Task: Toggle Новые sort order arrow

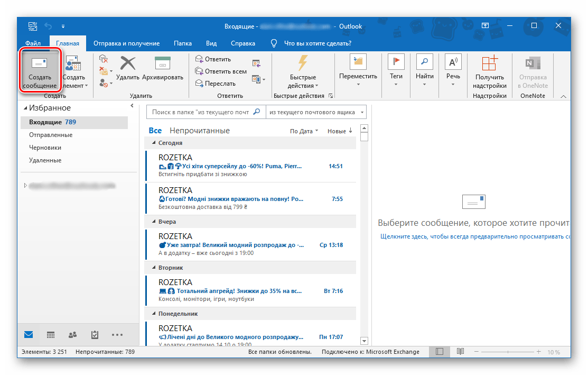Action: (340, 131)
